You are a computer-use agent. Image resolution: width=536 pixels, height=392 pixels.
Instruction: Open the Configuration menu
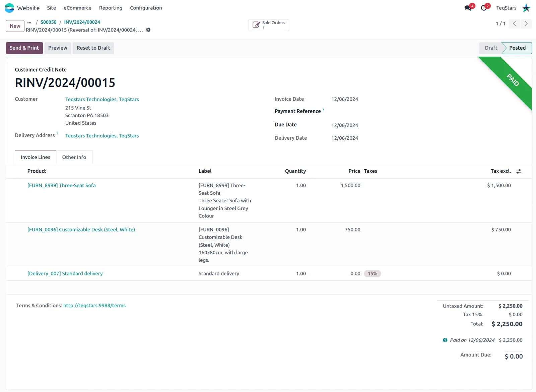pyautogui.click(x=146, y=8)
